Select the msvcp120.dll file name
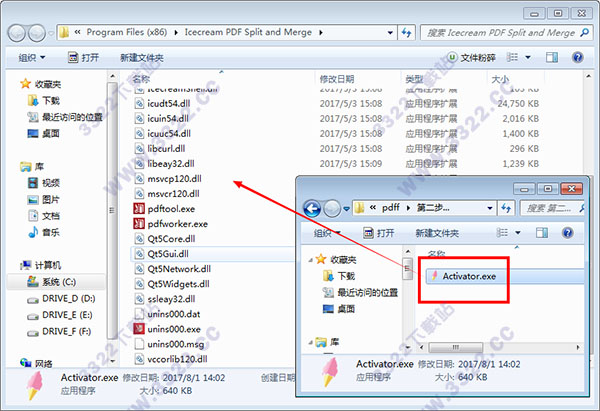600x411 pixels. point(174,179)
